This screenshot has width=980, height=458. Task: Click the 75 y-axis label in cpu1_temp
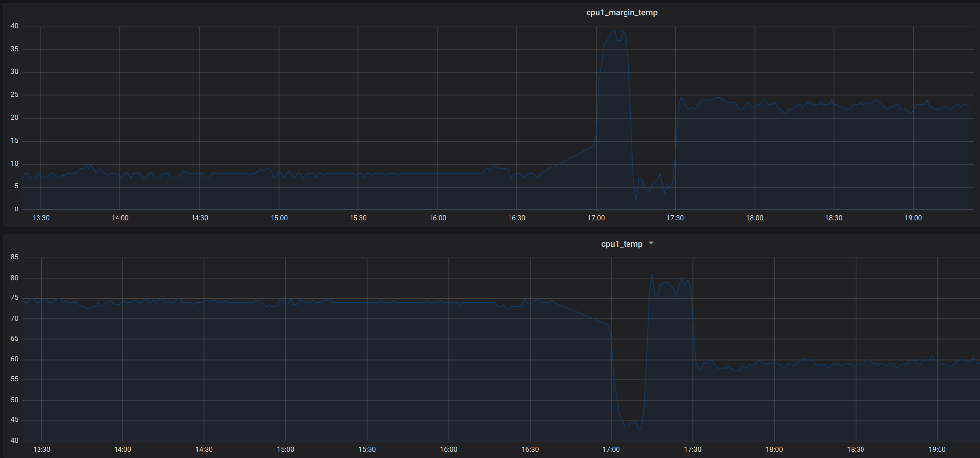click(14, 298)
